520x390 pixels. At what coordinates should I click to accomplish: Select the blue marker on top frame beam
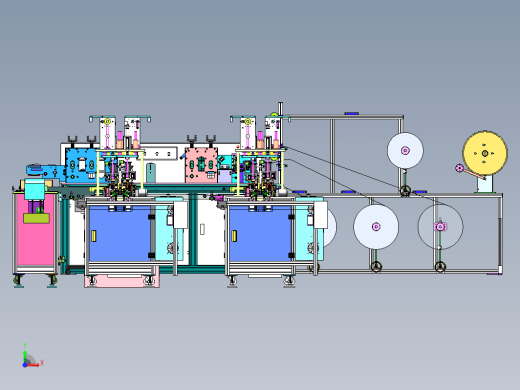351,114
